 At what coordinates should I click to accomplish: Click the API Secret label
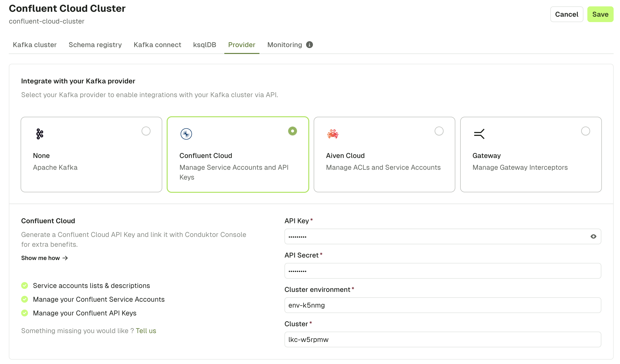pos(301,255)
